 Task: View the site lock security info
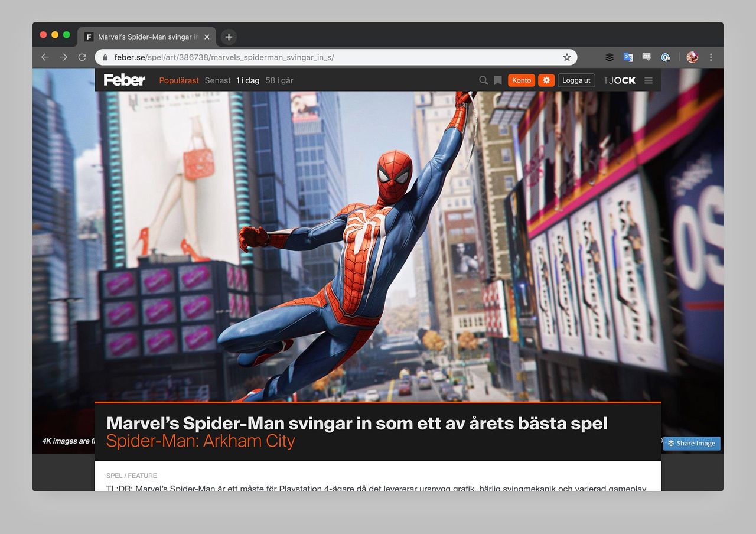pyautogui.click(x=106, y=57)
